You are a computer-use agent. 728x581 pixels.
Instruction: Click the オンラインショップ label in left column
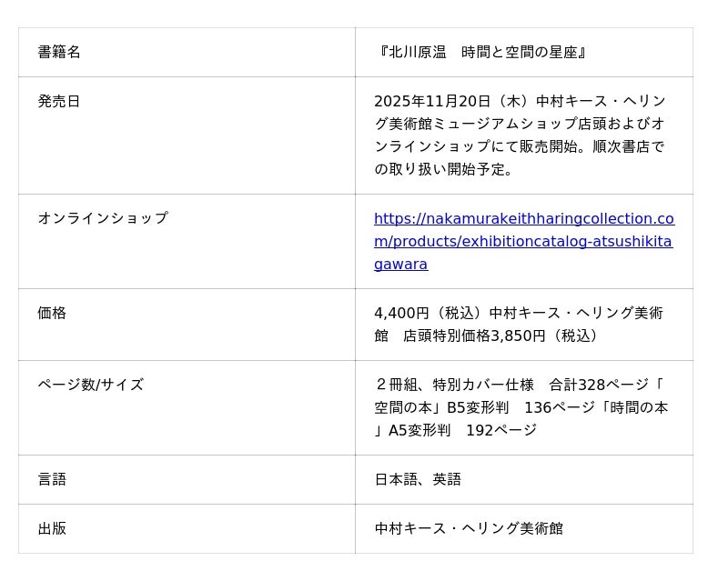[103, 218]
